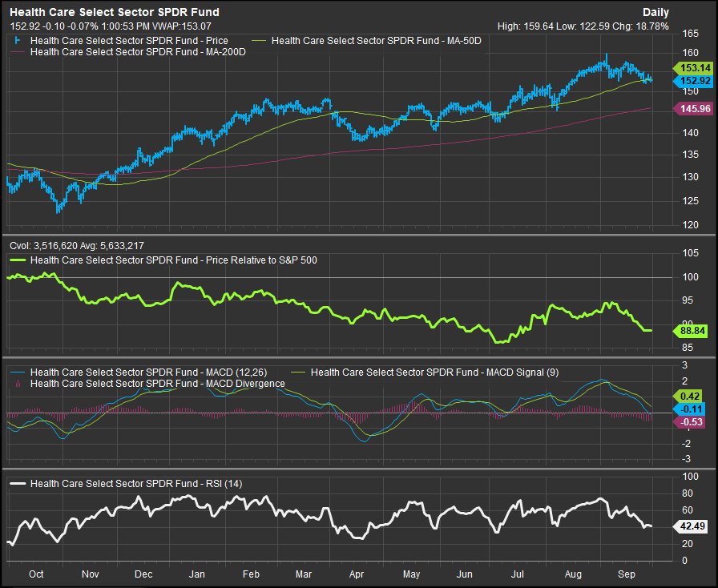Click the Cvol and Avg volume text
The width and height of the screenshot is (718, 588).
tap(77, 246)
